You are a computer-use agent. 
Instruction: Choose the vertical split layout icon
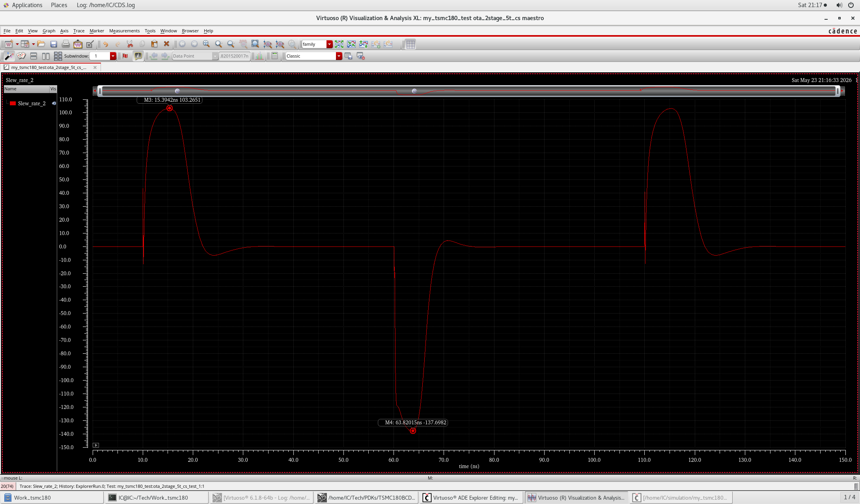point(46,56)
